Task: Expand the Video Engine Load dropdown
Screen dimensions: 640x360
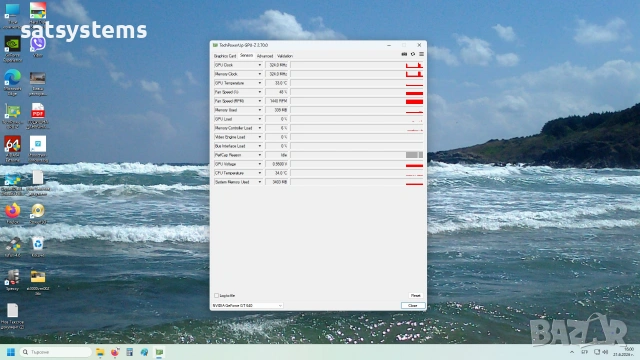Action: [260, 137]
